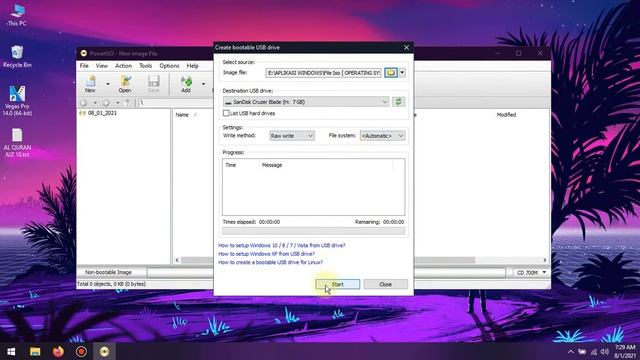Click the Save toolbar icon in PowerISO
The image size is (640, 360).
(153, 84)
